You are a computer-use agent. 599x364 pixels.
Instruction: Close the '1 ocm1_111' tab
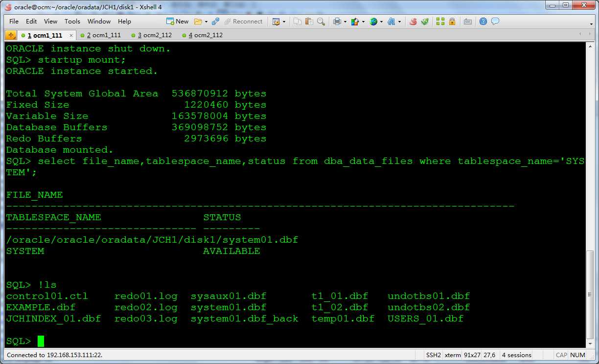click(x=71, y=35)
